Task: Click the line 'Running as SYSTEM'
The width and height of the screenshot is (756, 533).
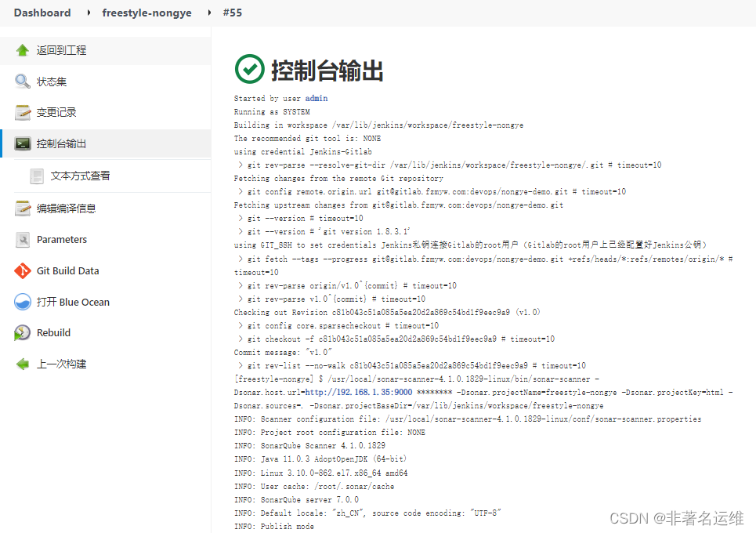Action: 272,112
